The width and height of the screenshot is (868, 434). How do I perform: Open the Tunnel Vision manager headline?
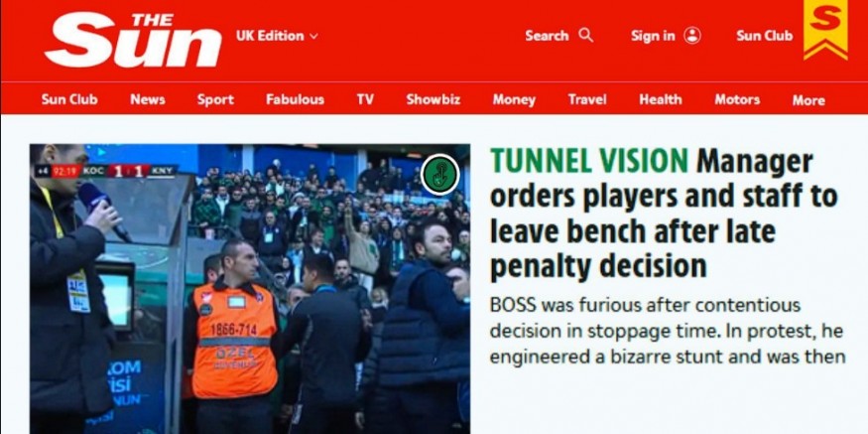pos(664,214)
